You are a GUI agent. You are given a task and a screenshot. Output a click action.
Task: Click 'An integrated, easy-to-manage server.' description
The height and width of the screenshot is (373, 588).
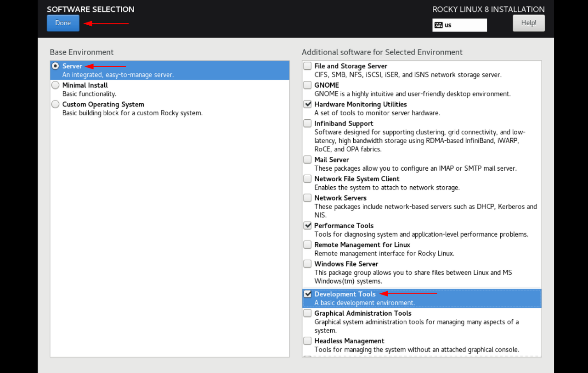pos(118,75)
